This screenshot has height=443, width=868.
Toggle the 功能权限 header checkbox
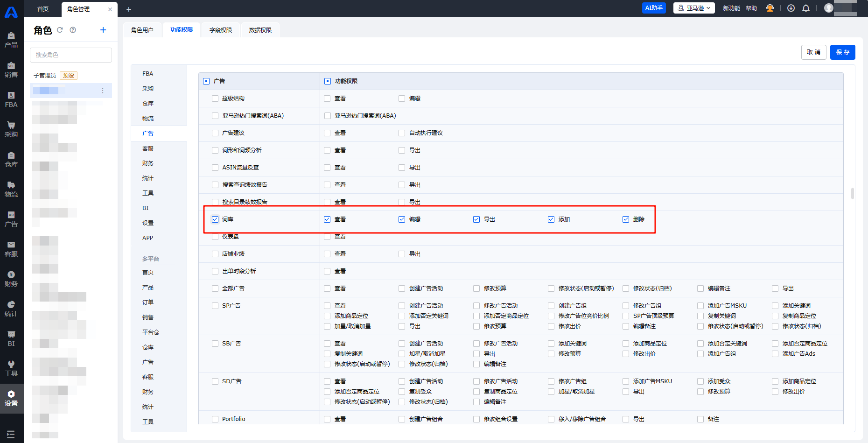tap(328, 81)
